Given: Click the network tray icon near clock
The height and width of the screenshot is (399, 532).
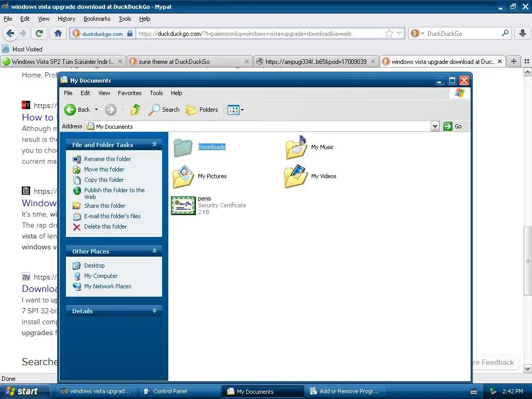Looking at the screenshot, I should pyautogui.click(x=493, y=391).
